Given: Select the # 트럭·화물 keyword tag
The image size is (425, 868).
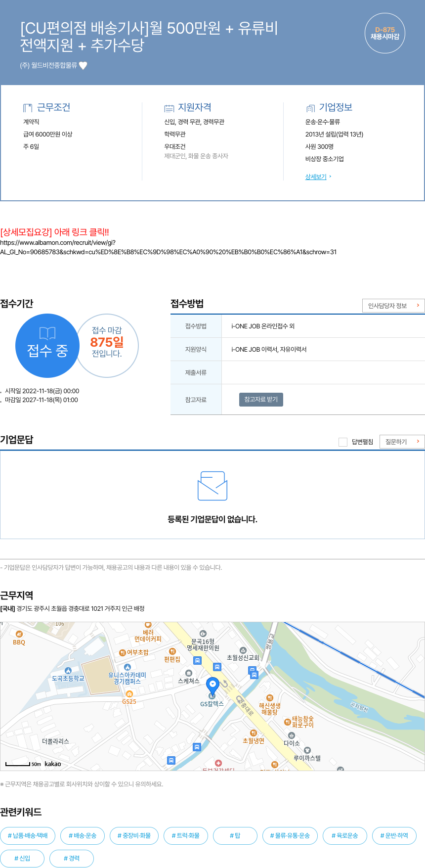Looking at the screenshot, I should pos(186,836).
